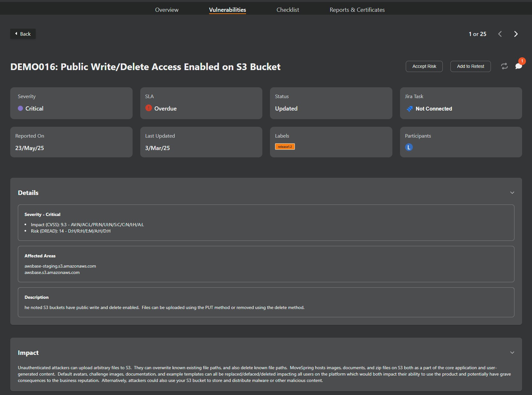This screenshot has width=532, height=395.
Task: Go to previous vulnerability with left arrow
Action: pyautogui.click(x=500, y=34)
